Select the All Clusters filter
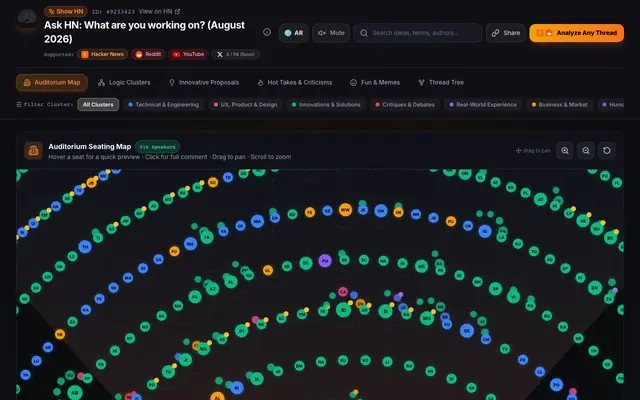This screenshot has height=400, width=640. pyautogui.click(x=98, y=104)
